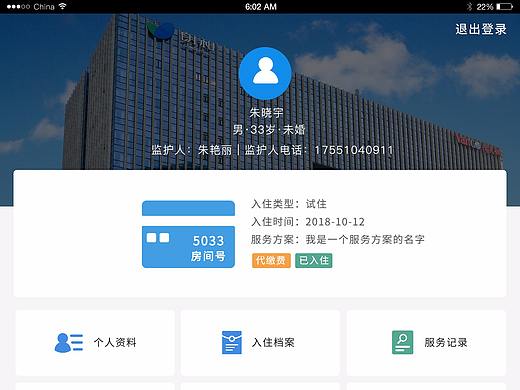Select guardian name 朱艳丽
The height and width of the screenshot is (390, 520).
(x=215, y=150)
